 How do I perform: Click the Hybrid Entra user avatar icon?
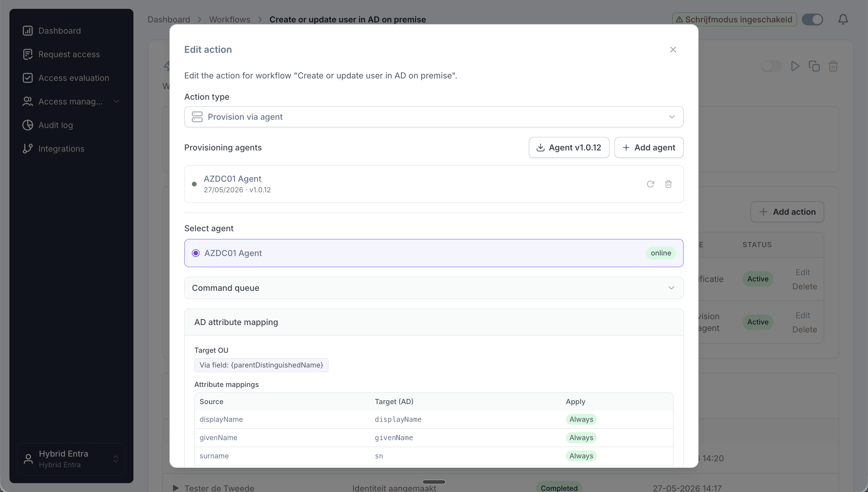pos(28,459)
